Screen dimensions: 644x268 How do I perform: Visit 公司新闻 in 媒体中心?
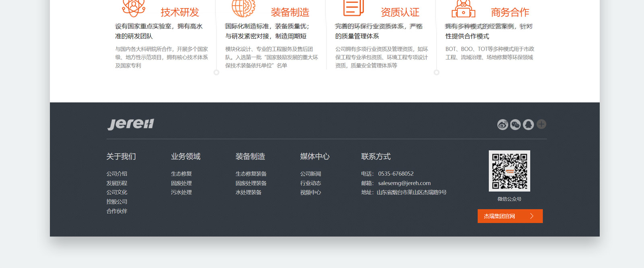click(310, 174)
